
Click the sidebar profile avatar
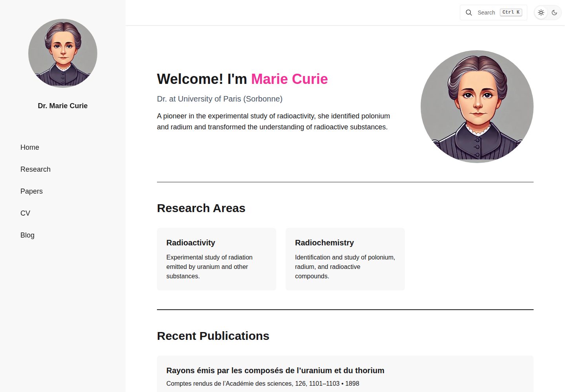[x=63, y=53]
